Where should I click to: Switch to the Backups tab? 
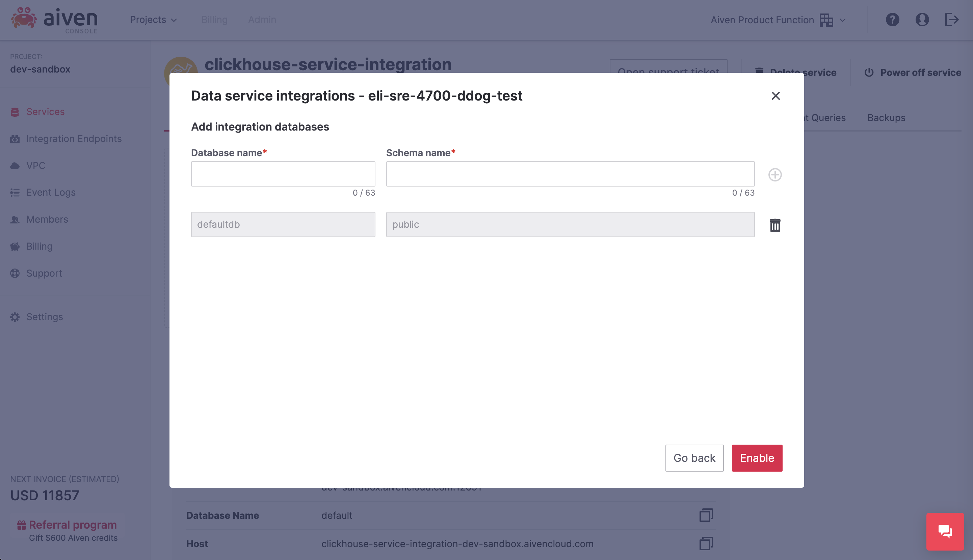(x=886, y=118)
